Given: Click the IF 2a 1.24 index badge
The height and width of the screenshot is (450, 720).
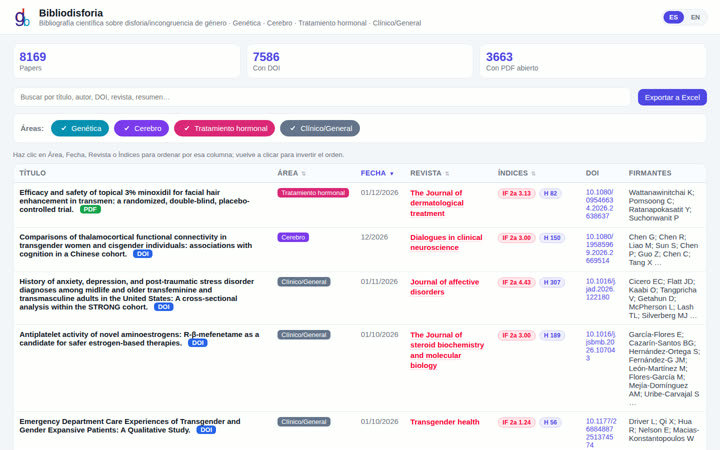Looking at the screenshot, I should [516, 422].
